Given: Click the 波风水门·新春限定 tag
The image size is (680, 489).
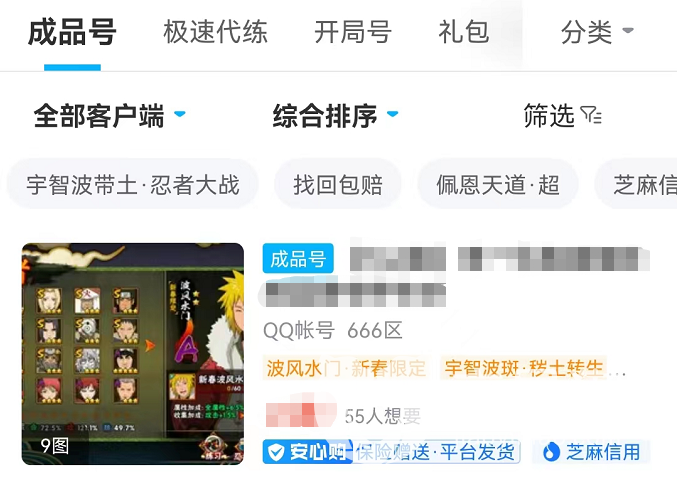Looking at the screenshot, I should click(346, 368).
